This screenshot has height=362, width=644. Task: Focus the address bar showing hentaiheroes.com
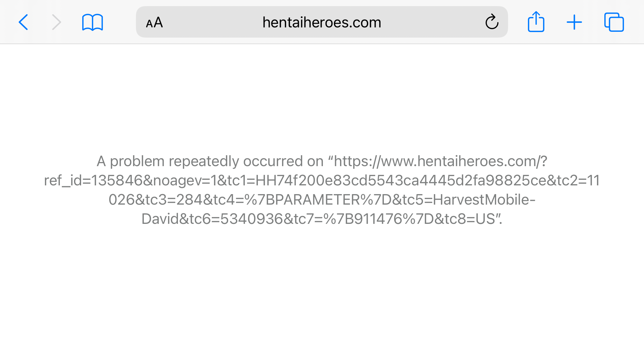click(322, 22)
